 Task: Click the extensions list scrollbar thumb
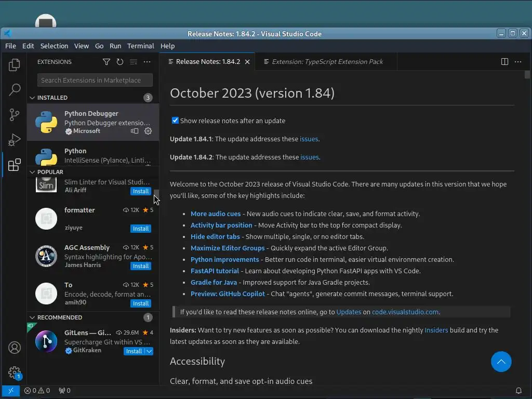coord(156,193)
